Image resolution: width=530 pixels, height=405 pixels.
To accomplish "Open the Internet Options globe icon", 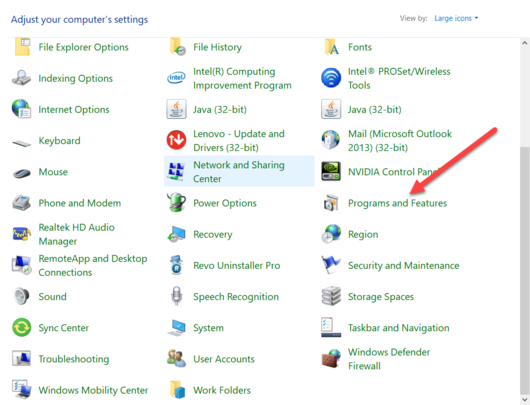I will [21, 109].
